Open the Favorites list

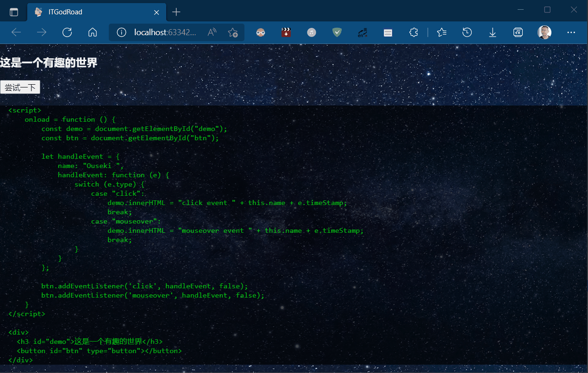coord(442,32)
